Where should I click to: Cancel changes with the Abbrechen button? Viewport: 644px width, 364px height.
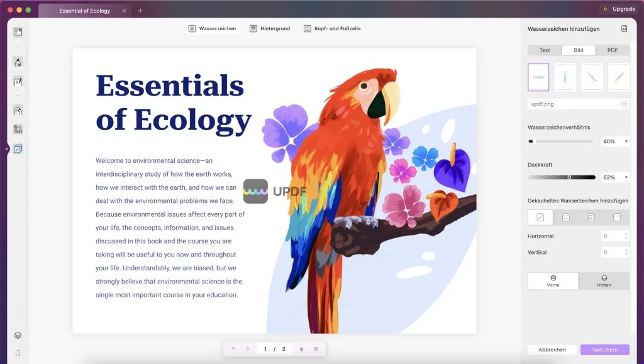[552, 349]
